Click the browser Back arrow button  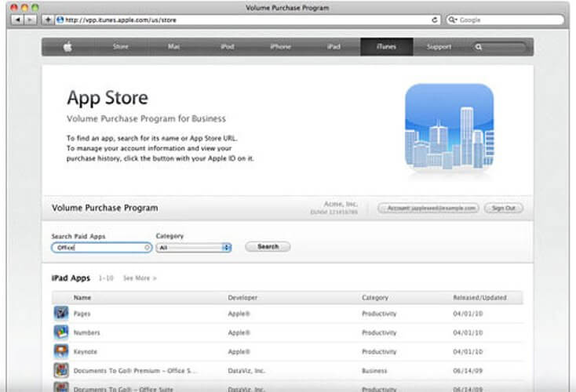[x=17, y=20]
